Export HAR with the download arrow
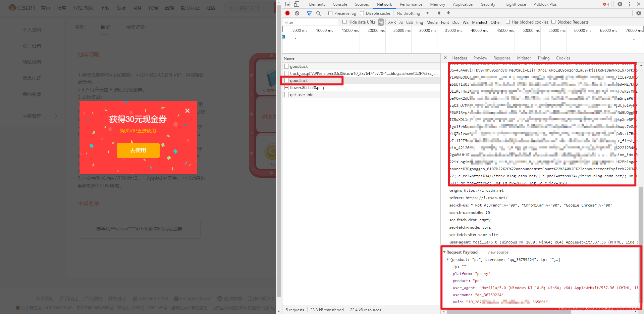This screenshot has width=644, height=314. pos(448,13)
